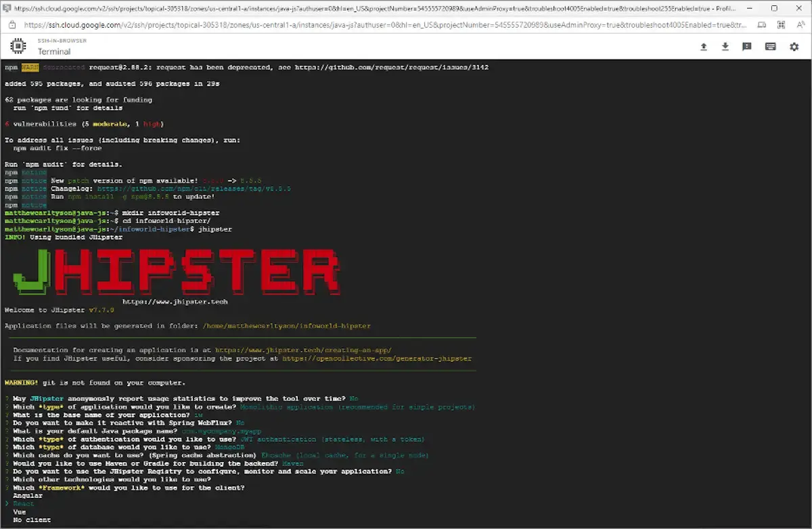Open the npm changelog github link
This screenshot has height=529, width=812.
[x=194, y=189]
